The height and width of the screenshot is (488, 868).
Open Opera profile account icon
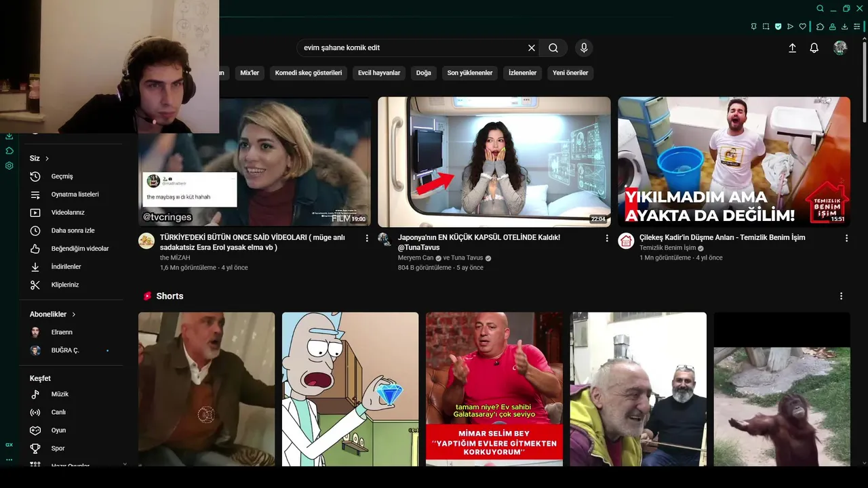(x=832, y=26)
